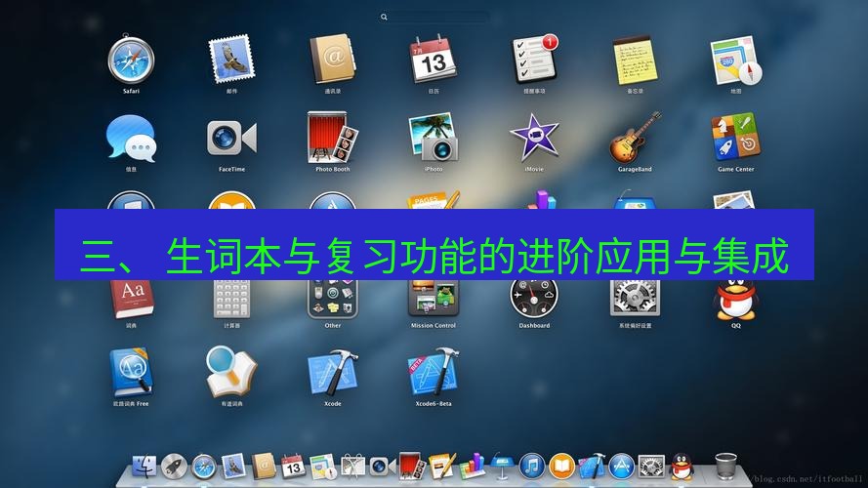This screenshot has width=868, height=488.
Task: Open Calculator (计算器) app
Action: point(231,300)
